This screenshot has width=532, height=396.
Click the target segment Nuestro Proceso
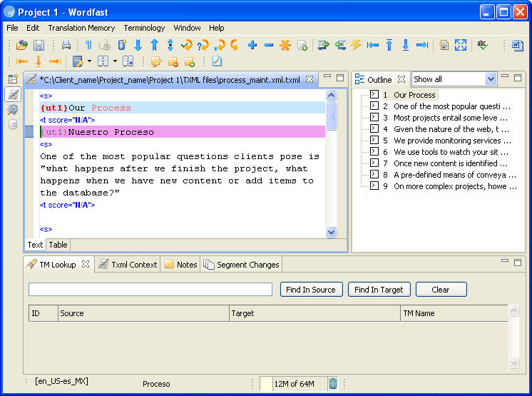[x=183, y=132]
